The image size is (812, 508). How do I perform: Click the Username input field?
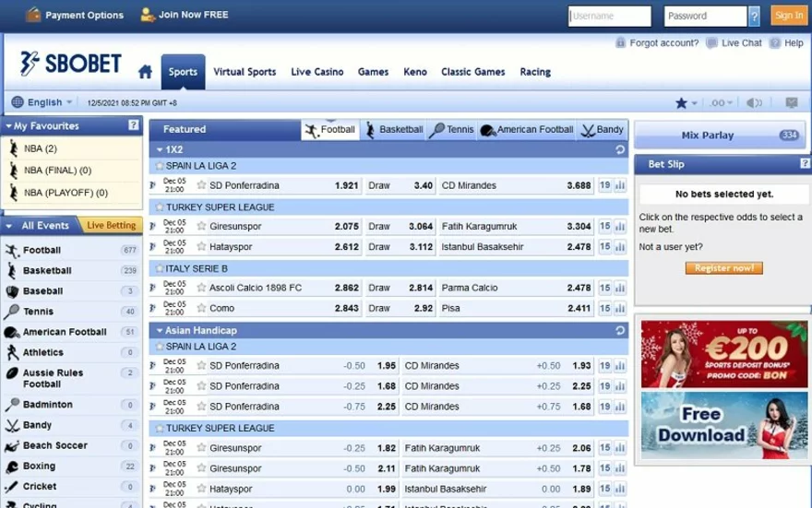[x=610, y=16]
